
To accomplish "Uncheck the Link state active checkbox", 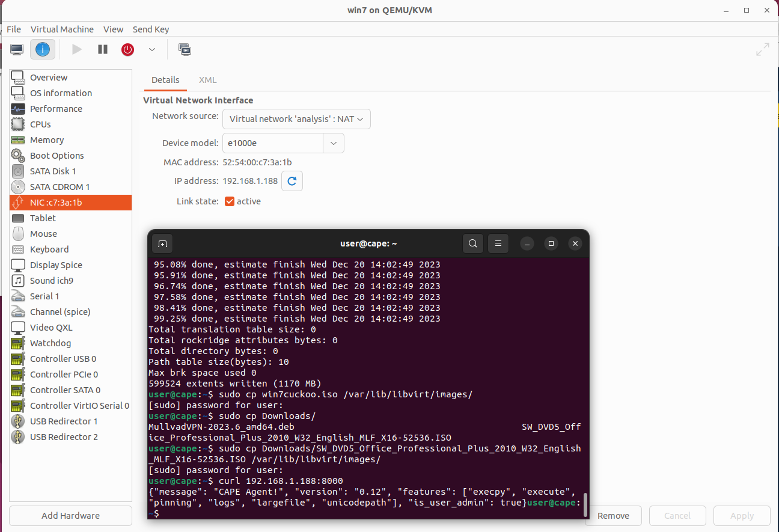I will tap(229, 201).
